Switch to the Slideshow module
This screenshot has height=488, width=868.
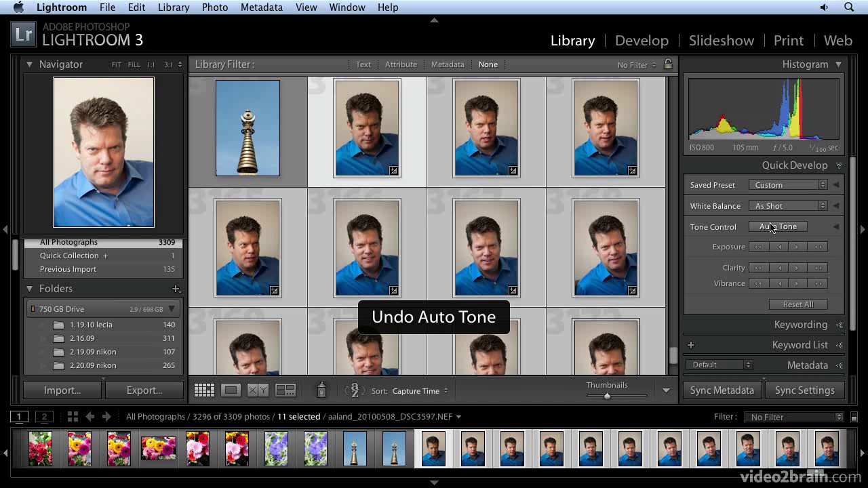click(x=722, y=41)
